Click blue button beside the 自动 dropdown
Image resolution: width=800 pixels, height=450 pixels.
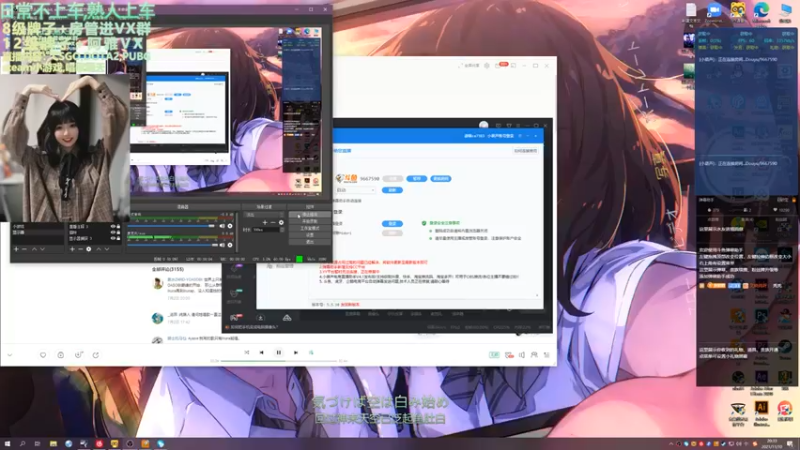click(392, 190)
